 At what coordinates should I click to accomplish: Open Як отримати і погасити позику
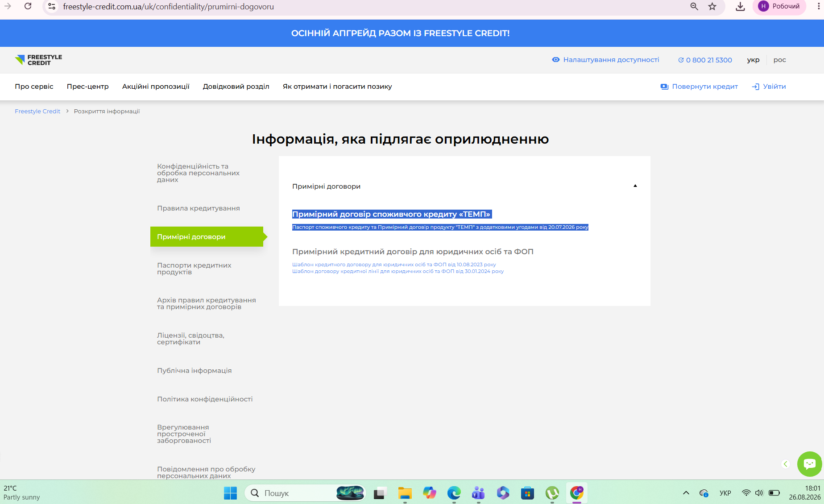(x=337, y=87)
